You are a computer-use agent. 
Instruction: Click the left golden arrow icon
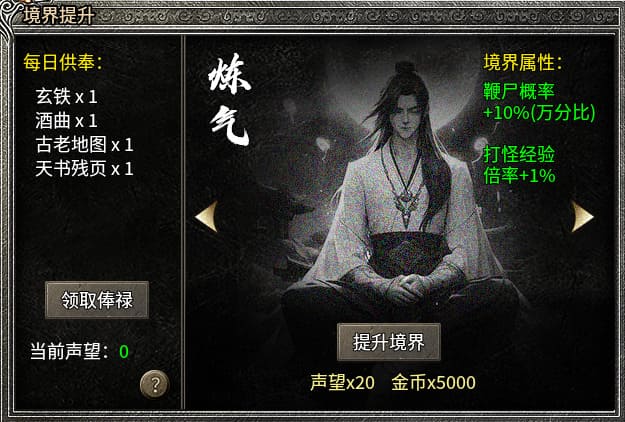(206, 216)
